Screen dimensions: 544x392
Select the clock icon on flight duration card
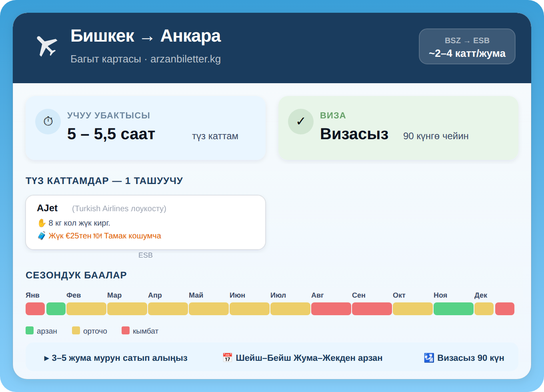point(48,121)
